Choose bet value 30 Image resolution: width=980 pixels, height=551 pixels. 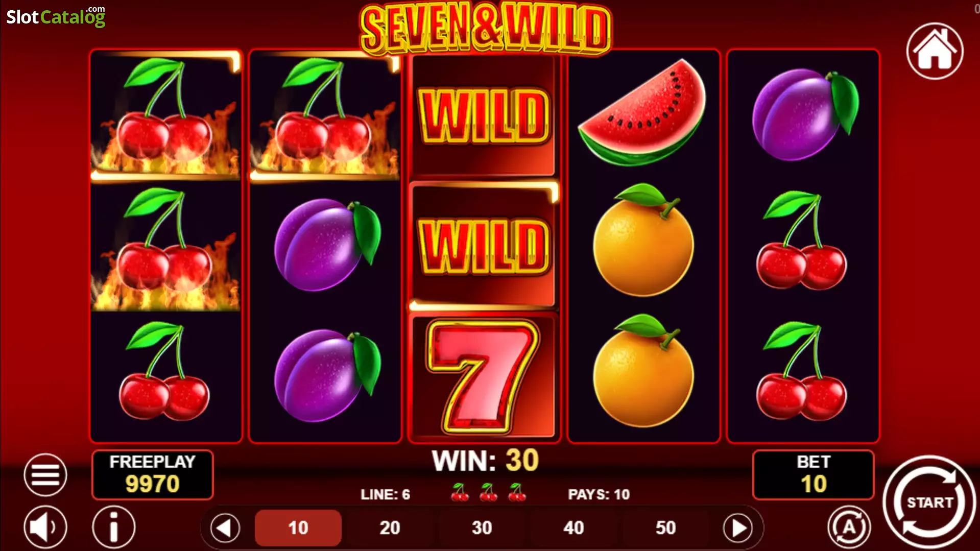(482, 528)
